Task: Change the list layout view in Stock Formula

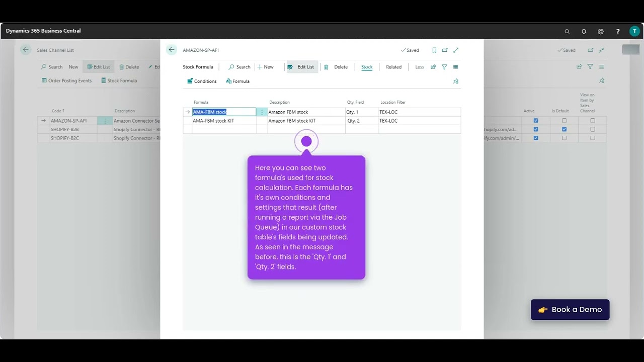Action: (x=455, y=67)
